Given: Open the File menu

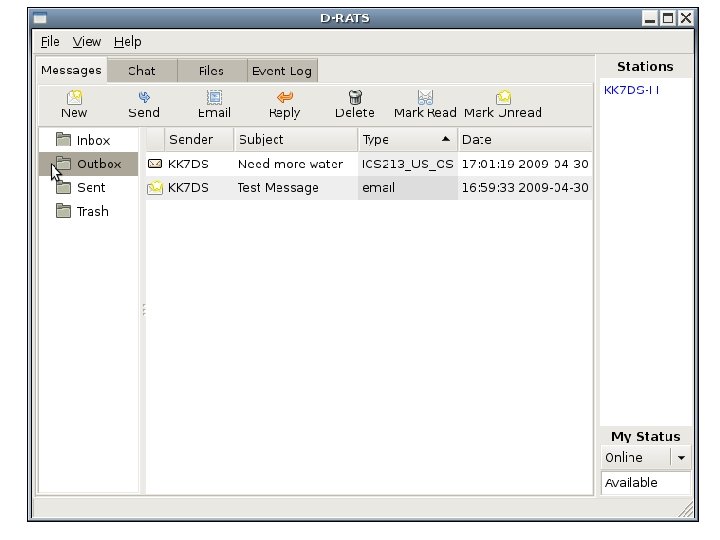Looking at the screenshot, I should (50, 42).
